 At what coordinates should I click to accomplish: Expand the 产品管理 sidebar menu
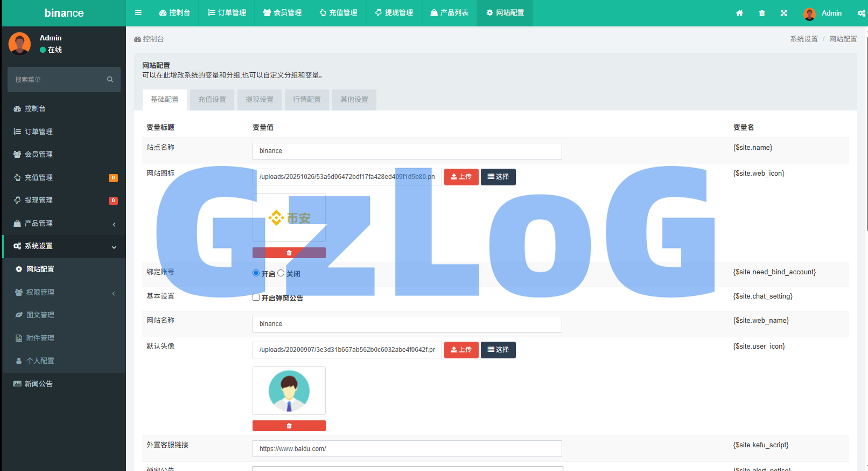[64, 223]
